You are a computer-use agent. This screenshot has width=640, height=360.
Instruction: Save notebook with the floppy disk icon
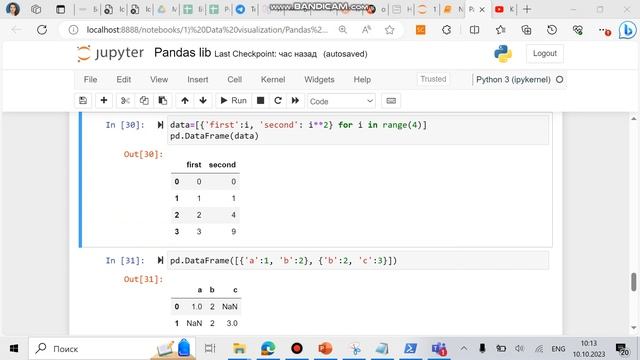[x=83, y=101]
